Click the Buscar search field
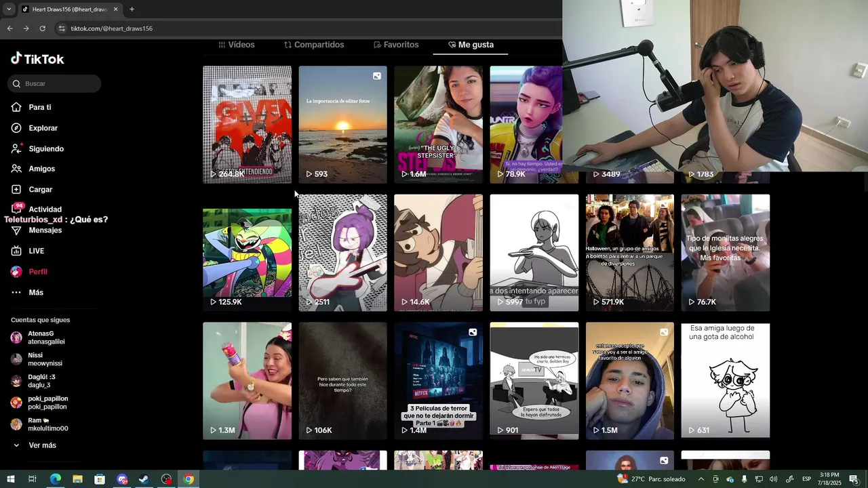The width and height of the screenshot is (868, 488). (x=54, y=83)
